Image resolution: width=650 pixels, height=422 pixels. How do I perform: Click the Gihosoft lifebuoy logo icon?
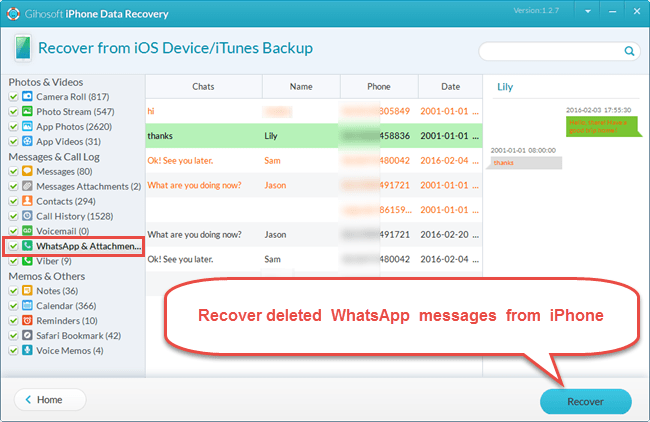click(x=13, y=13)
